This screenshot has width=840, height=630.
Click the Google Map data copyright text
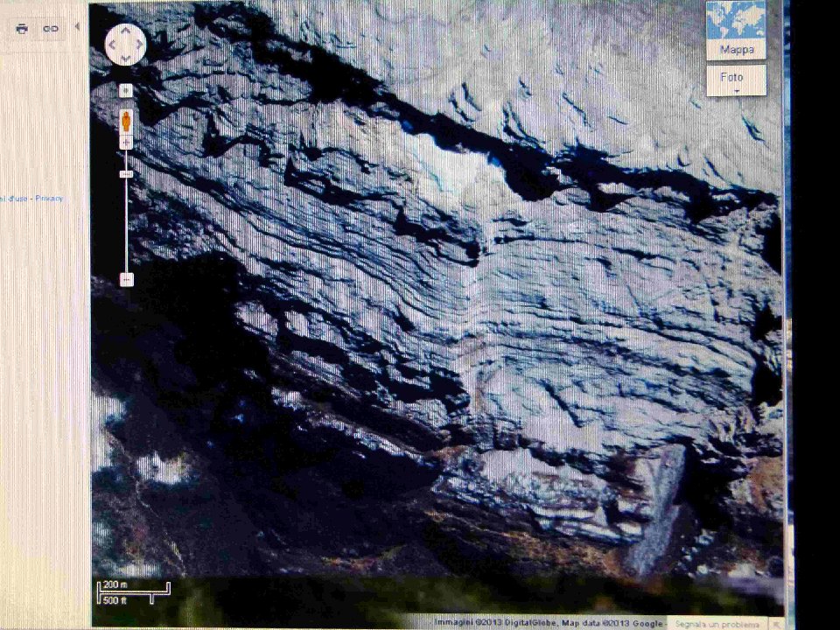point(612,623)
